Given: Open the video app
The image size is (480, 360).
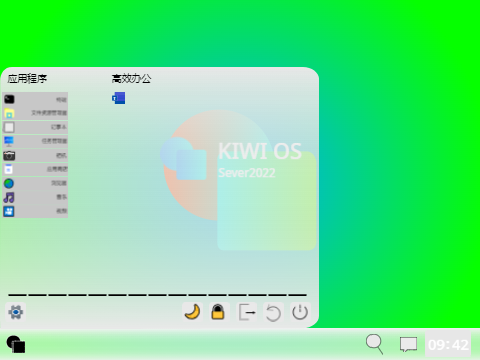Looking at the screenshot, I should [x=35, y=211].
